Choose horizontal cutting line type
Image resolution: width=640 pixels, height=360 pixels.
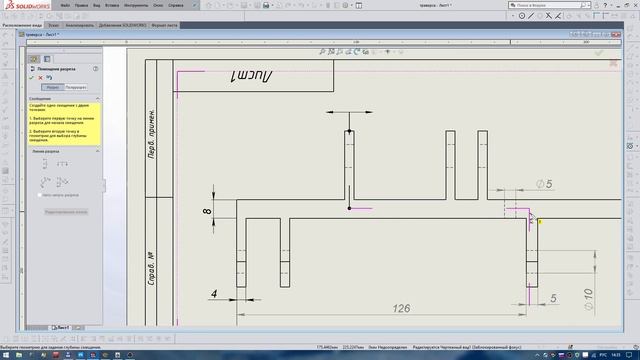point(62,164)
